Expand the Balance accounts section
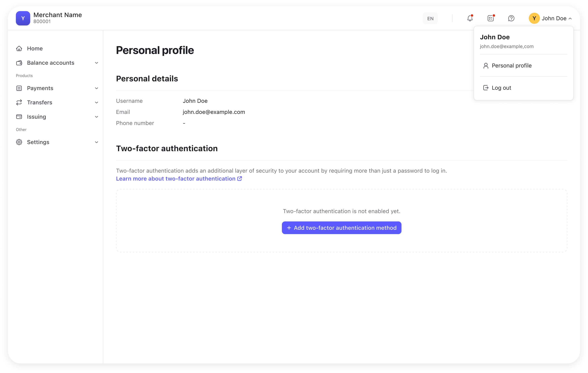Screen dimensions: 588x373 [x=97, y=63]
